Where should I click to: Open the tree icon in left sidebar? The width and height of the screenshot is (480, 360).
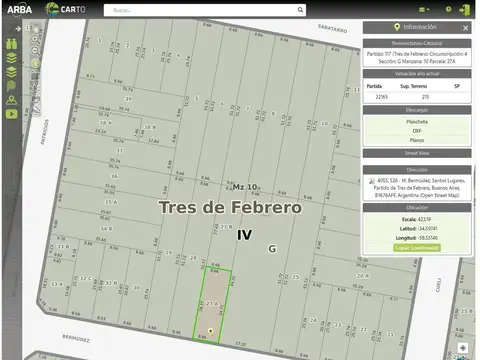pos(11,86)
